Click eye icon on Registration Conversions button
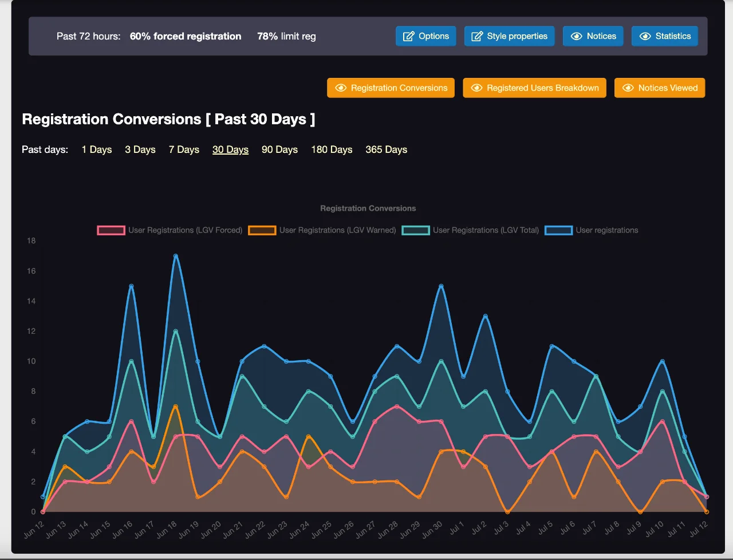The image size is (733, 560). click(x=341, y=88)
